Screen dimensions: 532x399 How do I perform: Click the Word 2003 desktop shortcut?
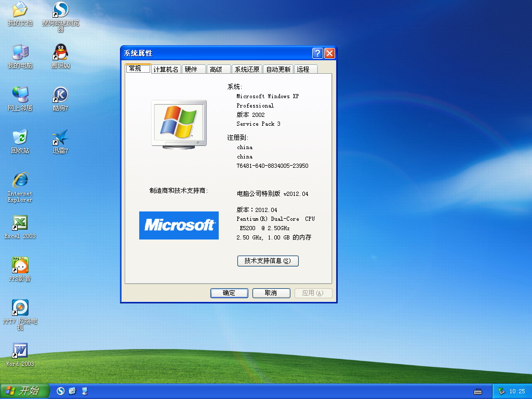tap(20, 351)
